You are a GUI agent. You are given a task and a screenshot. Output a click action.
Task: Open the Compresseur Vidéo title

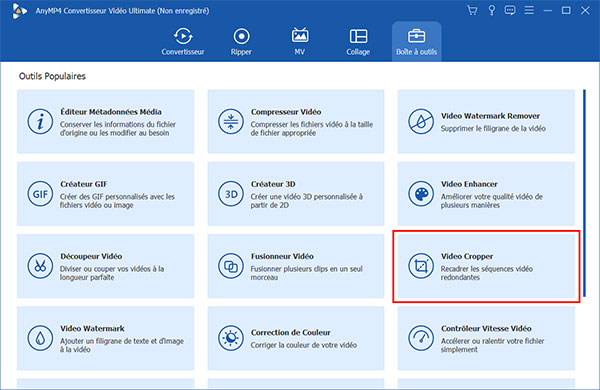pos(286,112)
